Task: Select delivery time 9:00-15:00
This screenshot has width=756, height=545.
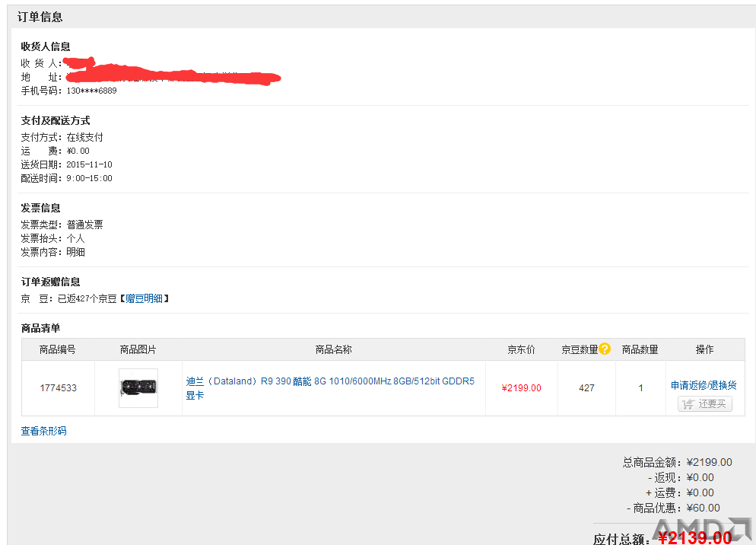Action: coord(89,178)
